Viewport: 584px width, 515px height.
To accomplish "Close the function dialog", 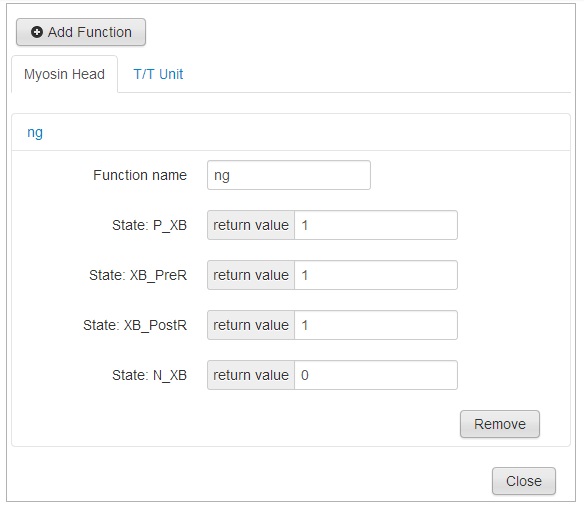I will (524, 481).
